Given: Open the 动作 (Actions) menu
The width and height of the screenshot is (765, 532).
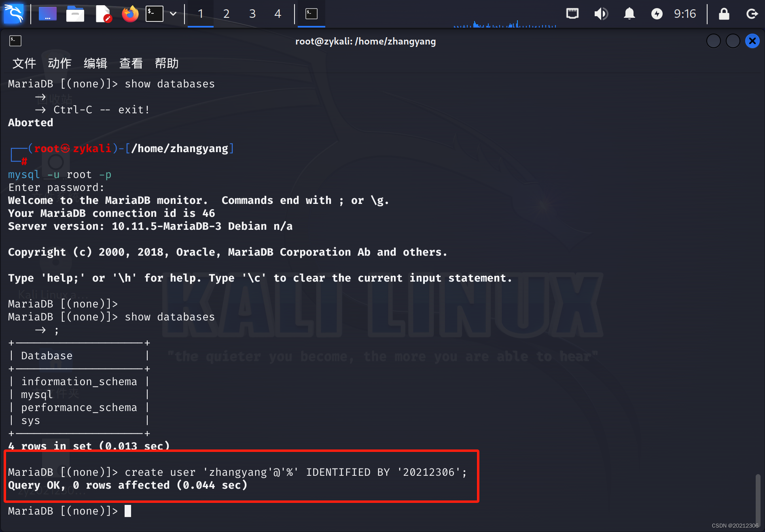Looking at the screenshot, I should [60, 63].
